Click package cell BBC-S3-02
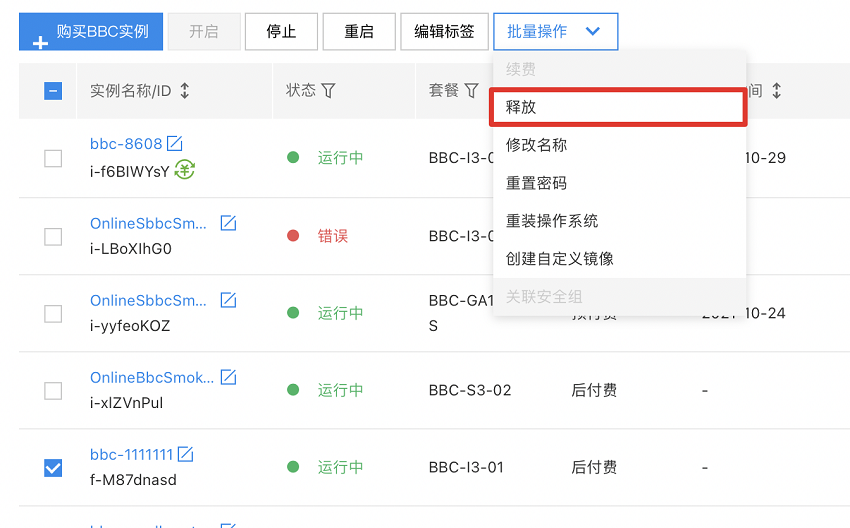This screenshot has width=850, height=528. pos(470,390)
